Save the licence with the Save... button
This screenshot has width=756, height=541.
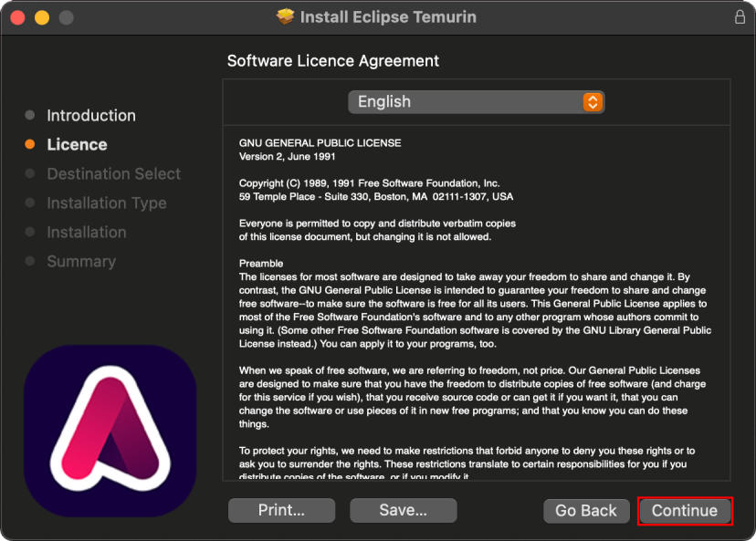tap(403, 511)
